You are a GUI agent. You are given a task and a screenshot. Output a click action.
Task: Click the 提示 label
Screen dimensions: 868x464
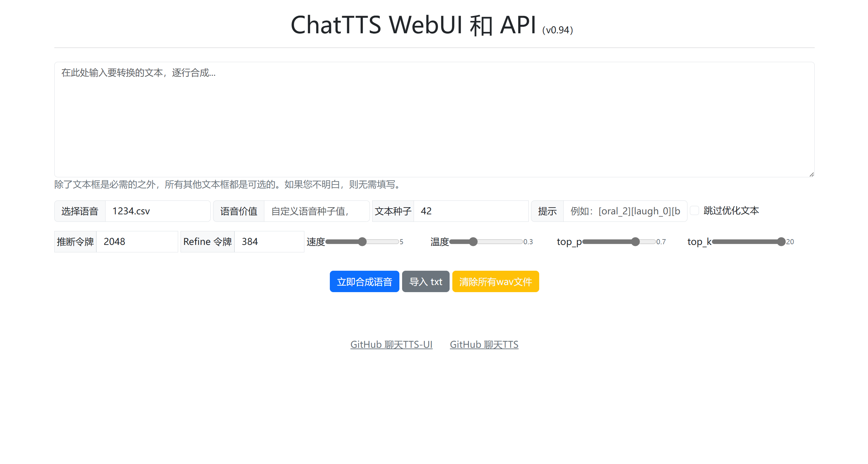click(x=547, y=211)
